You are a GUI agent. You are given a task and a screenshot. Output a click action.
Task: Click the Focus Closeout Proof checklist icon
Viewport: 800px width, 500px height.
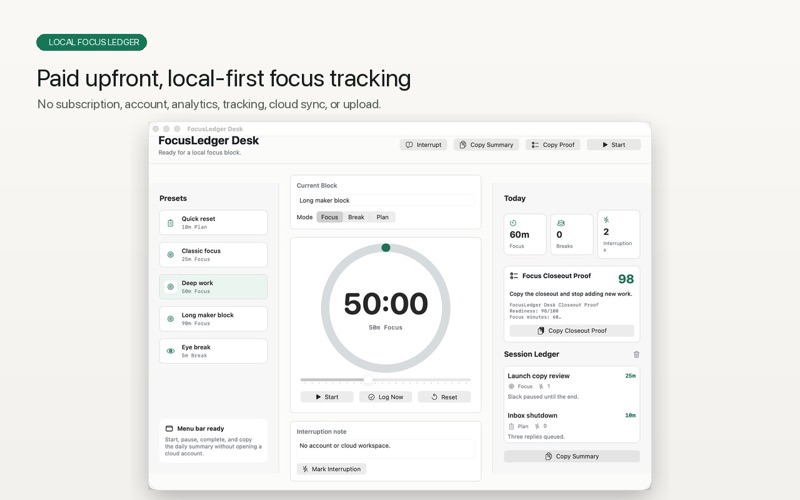514,276
